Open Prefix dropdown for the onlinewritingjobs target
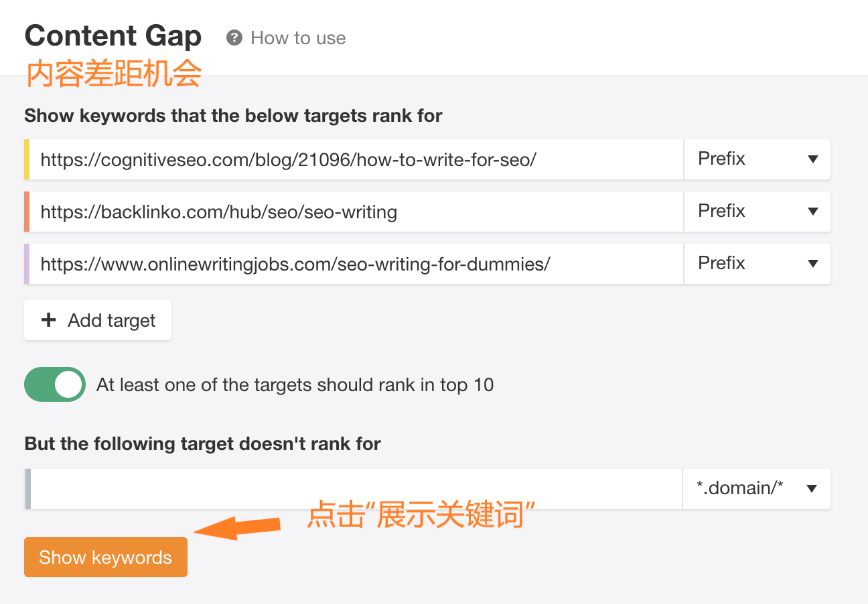 click(x=757, y=264)
